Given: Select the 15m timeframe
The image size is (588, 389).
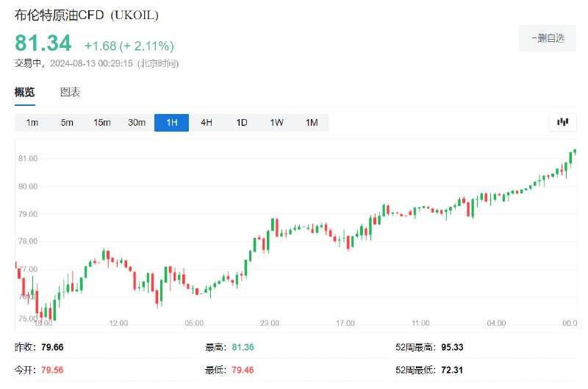Looking at the screenshot, I should [x=102, y=123].
